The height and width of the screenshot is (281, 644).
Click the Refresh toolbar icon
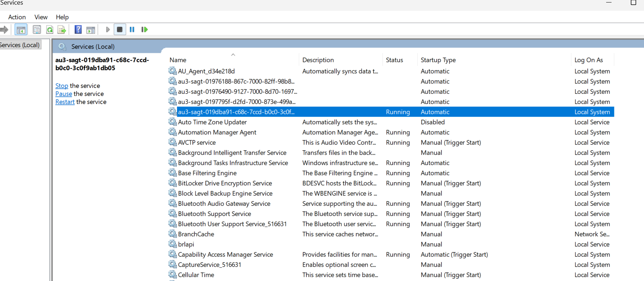click(50, 30)
